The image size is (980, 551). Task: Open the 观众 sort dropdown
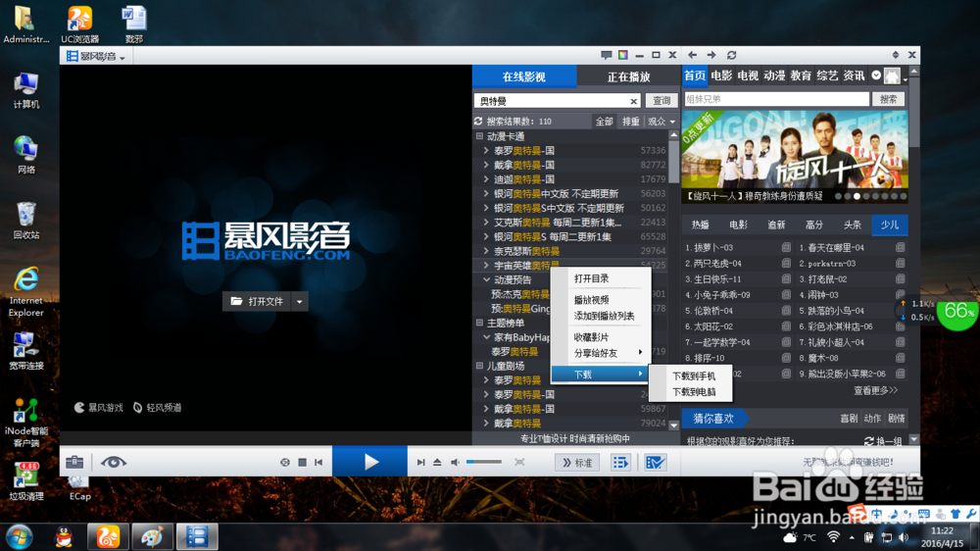(x=661, y=122)
